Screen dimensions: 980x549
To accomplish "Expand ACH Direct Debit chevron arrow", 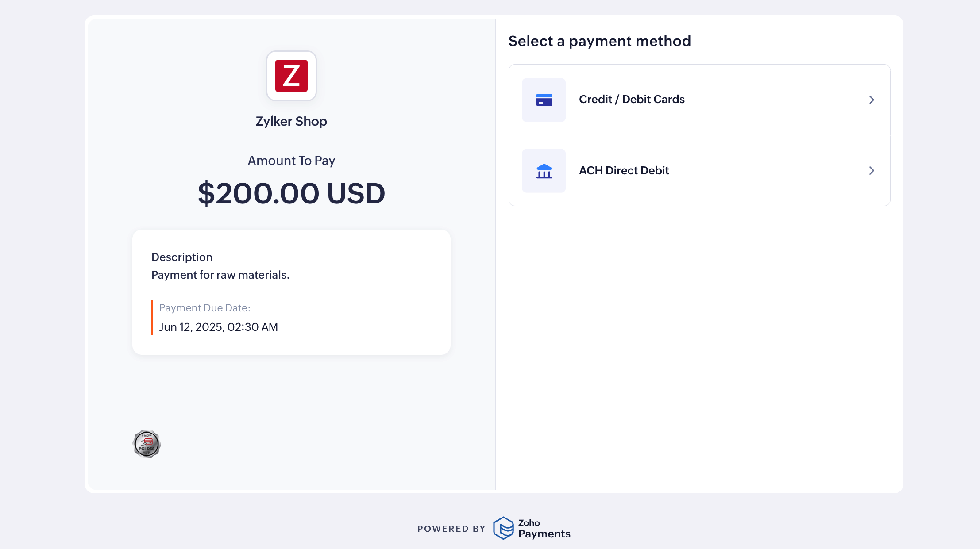I will click(871, 171).
